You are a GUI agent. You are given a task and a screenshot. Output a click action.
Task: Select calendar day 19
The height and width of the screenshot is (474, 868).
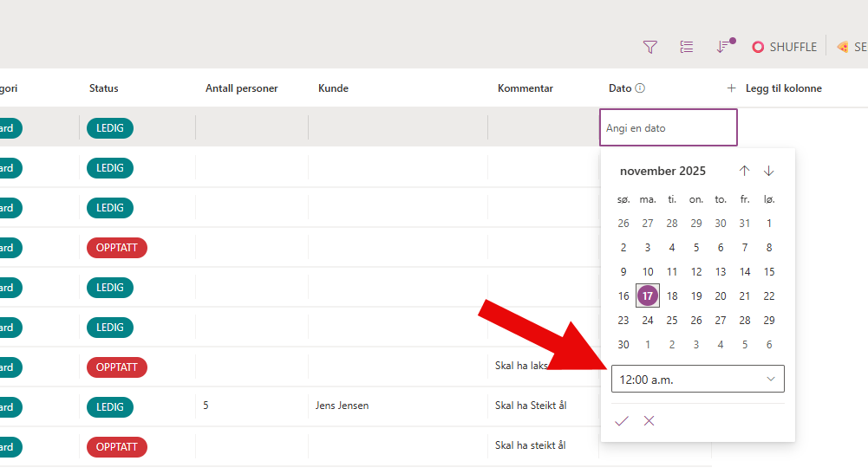(x=696, y=295)
